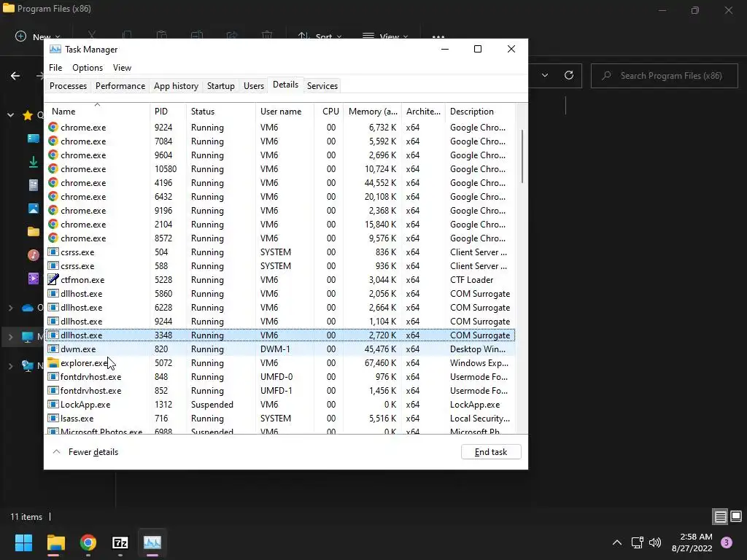Collapse the Quick access tree in Explorer
This screenshot has width=747, height=560.
[10, 114]
